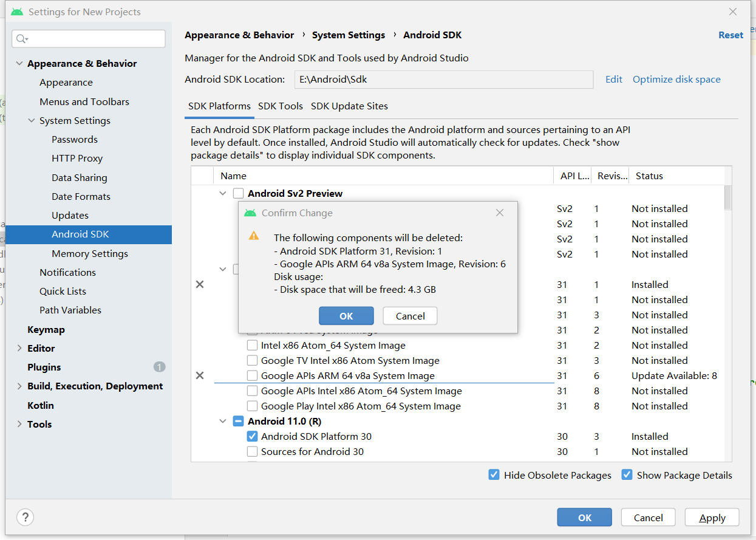Disable Hide Obsolete Packages

click(x=494, y=475)
